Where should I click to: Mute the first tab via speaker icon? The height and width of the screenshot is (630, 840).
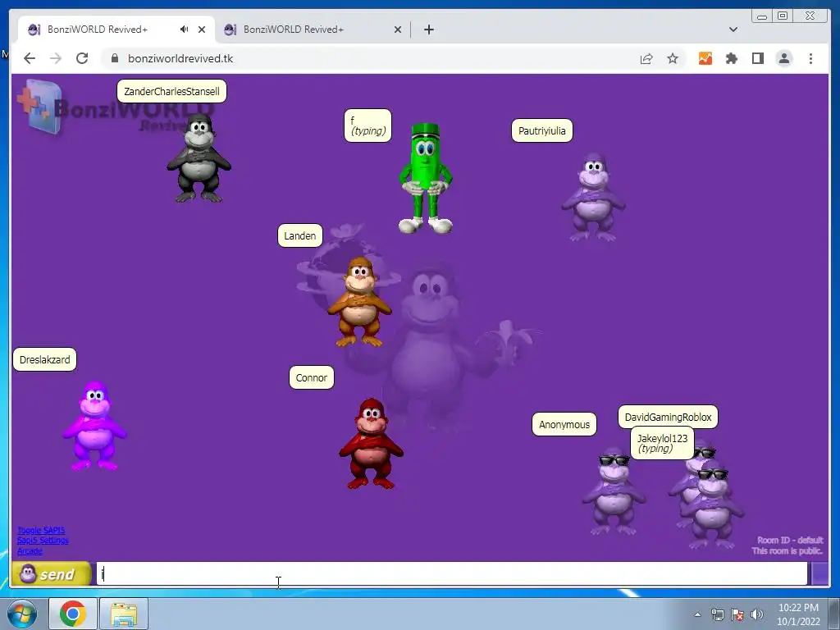185,30
